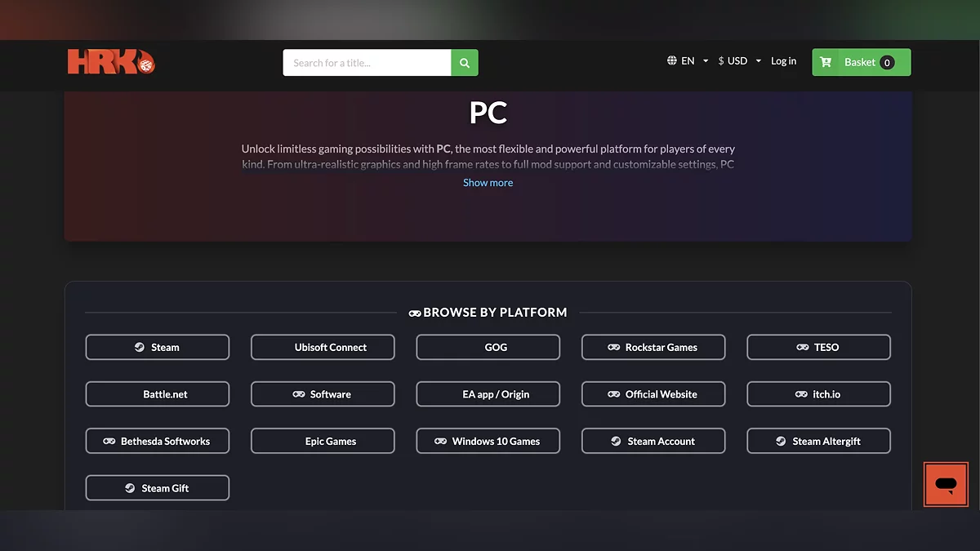Focus the Search for a title field
The height and width of the screenshot is (551, 980).
point(367,63)
